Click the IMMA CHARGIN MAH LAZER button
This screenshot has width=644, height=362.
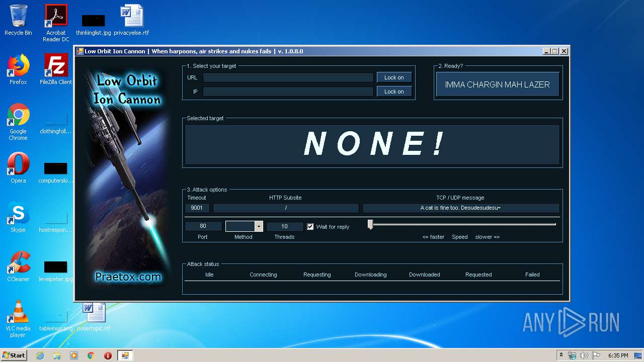pyautogui.click(x=497, y=84)
